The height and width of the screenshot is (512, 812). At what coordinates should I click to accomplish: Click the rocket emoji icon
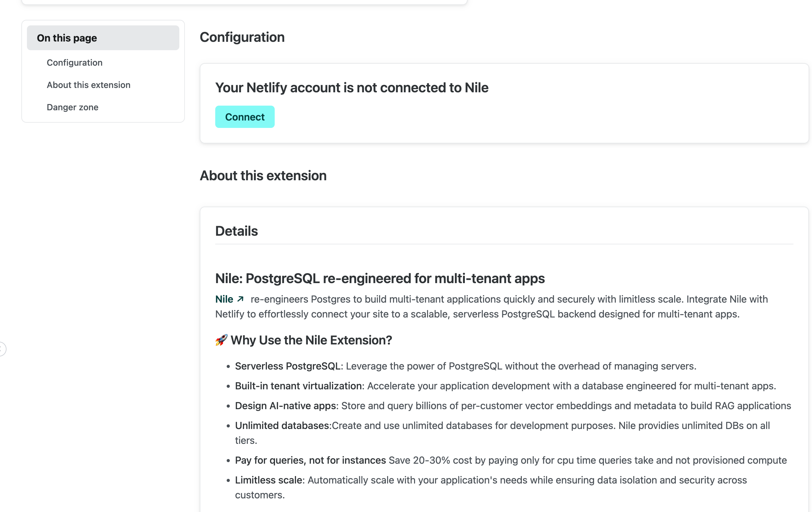pyautogui.click(x=221, y=340)
